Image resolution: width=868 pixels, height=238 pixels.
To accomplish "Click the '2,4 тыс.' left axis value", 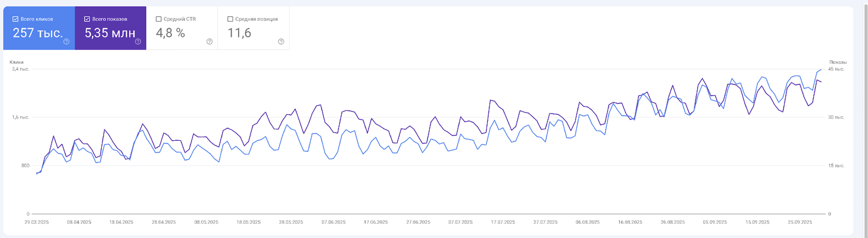I will point(21,69).
